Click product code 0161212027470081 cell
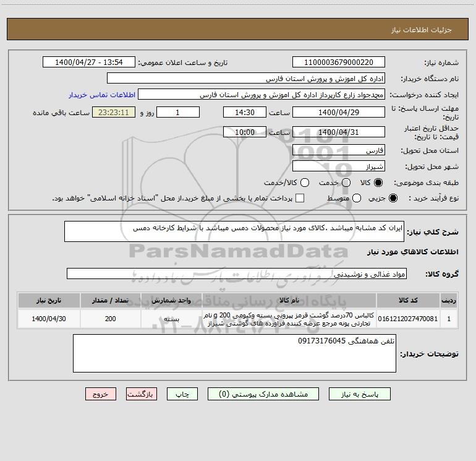 pos(408,319)
